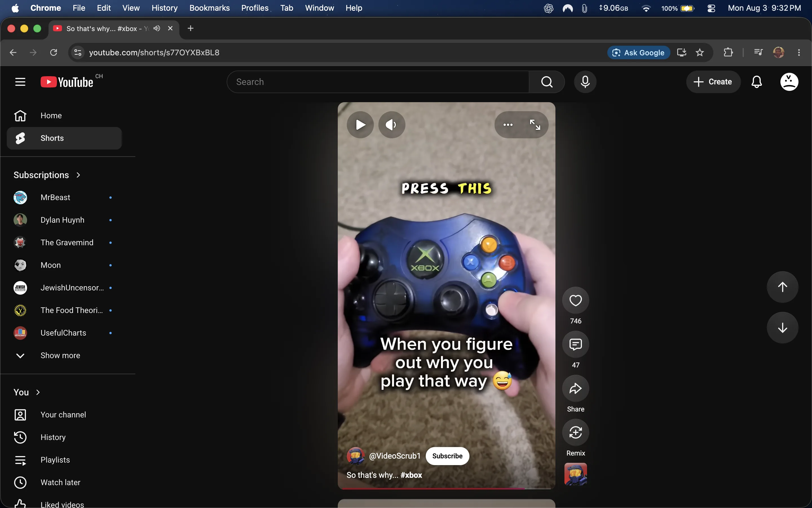Image resolution: width=812 pixels, height=508 pixels.
Task: Click the address bar URL
Action: coord(154,52)
